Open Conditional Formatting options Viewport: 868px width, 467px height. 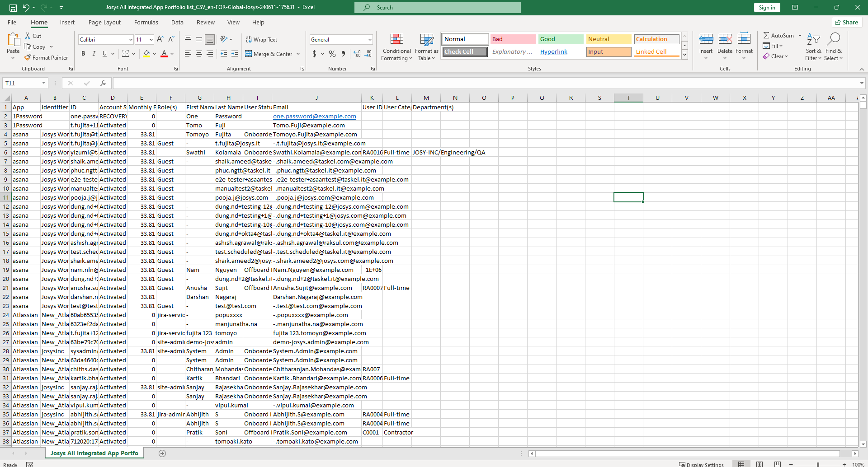coord(396,47)
